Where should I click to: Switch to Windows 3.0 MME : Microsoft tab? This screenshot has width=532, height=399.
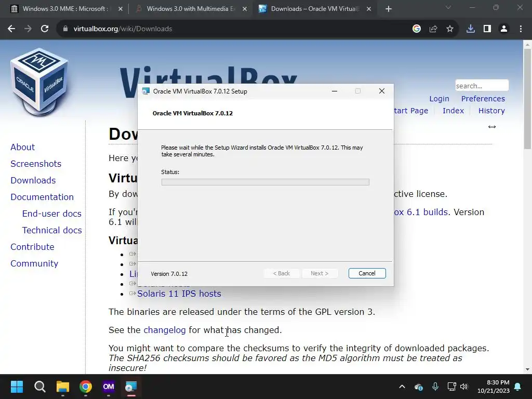pos(64,9)
